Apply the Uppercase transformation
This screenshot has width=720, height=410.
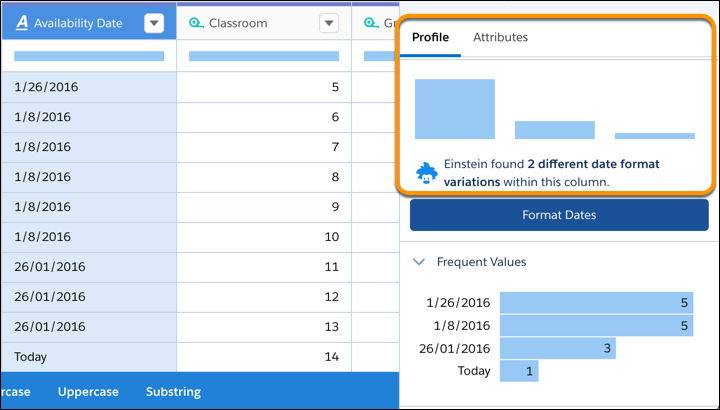(x=88, y=392)
